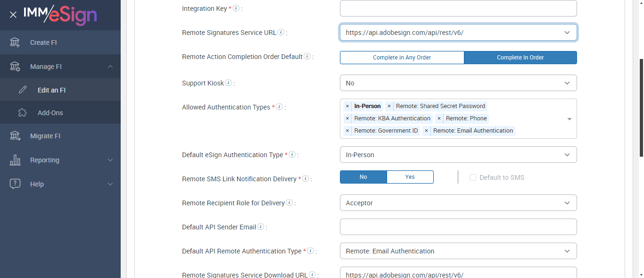This screenshot has height=278, width=644.
Task: Click info icon next to Support Kiosk
Action: (229, 83)
